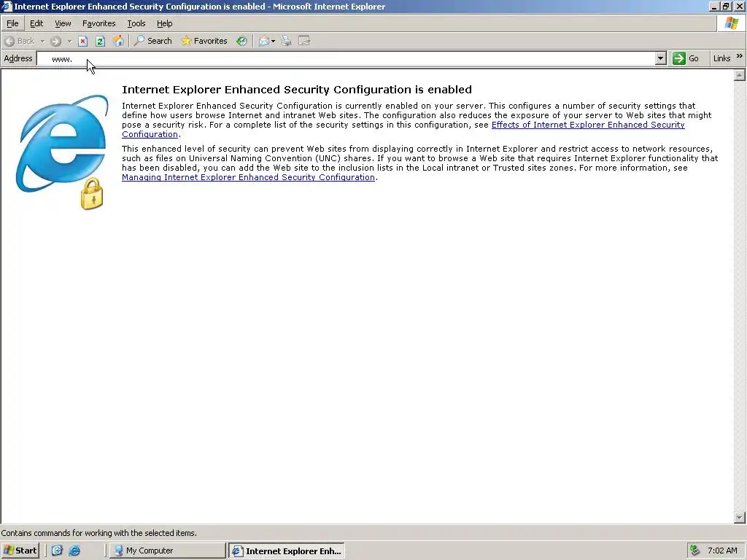
Task: Click the Back navigation button
Action: click(x=19, y=41)
